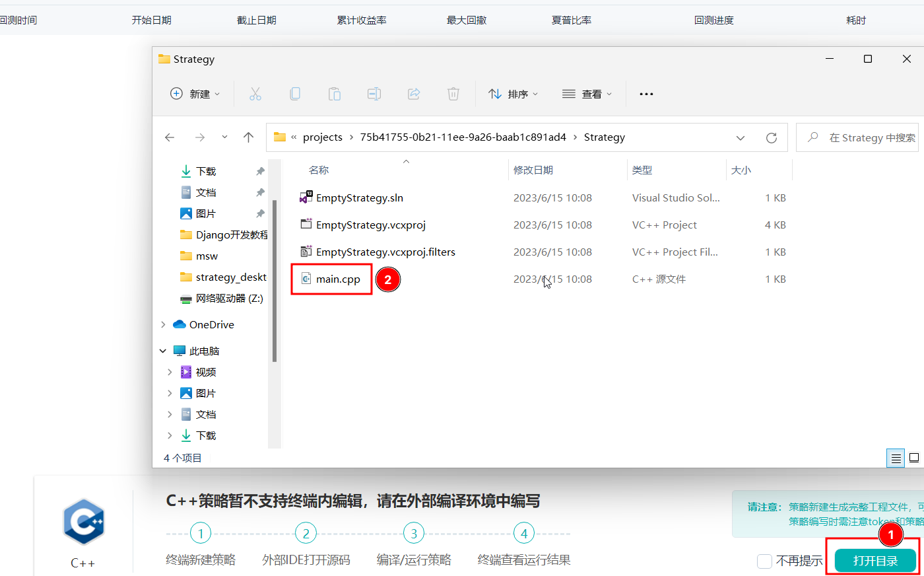Click the pin icon beside 下载
Viewport: 924px width, 576px height.
260,171
